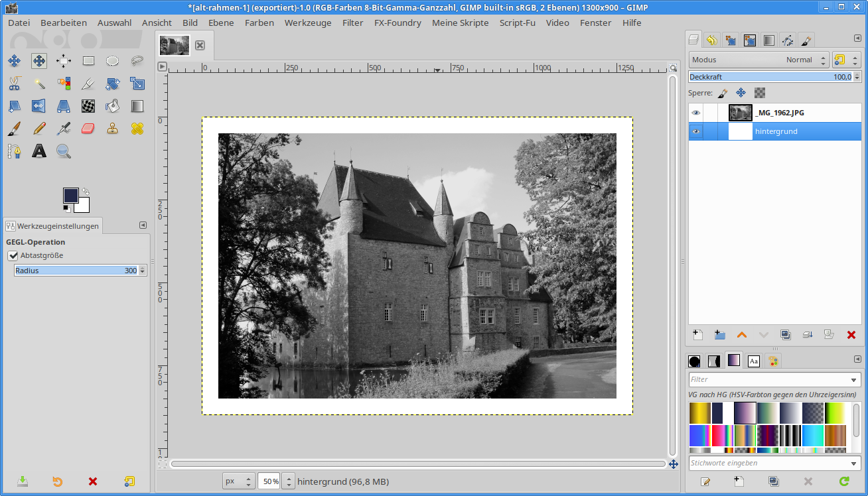Viewport: 868px width, 496px height.
Task: Open the px unit dropdown
Action: tap(238, 481)
